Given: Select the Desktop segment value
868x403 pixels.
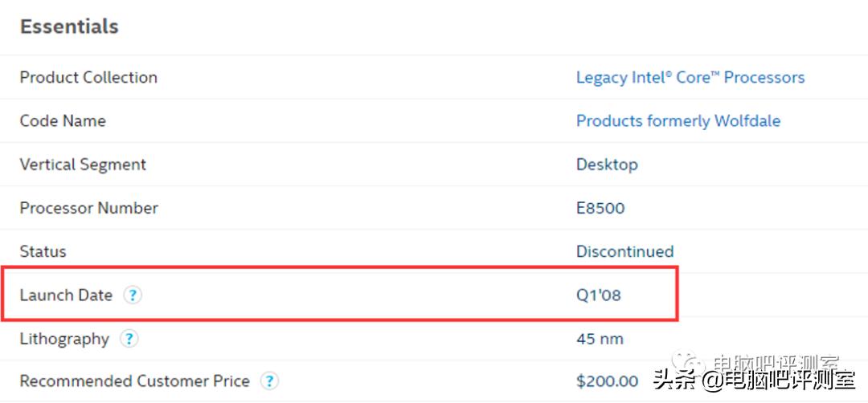Looking at the screenshot, I should (x=607, y=165).
